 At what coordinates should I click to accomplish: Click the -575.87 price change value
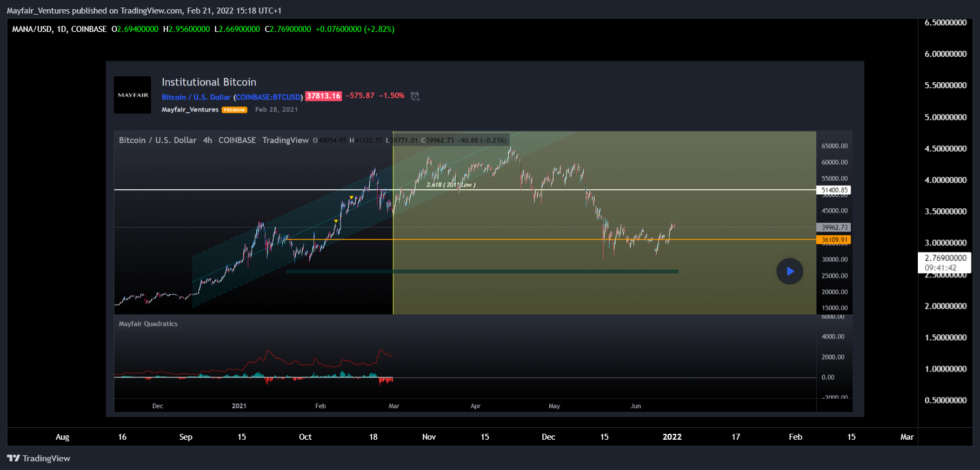[x=360, y=95]
